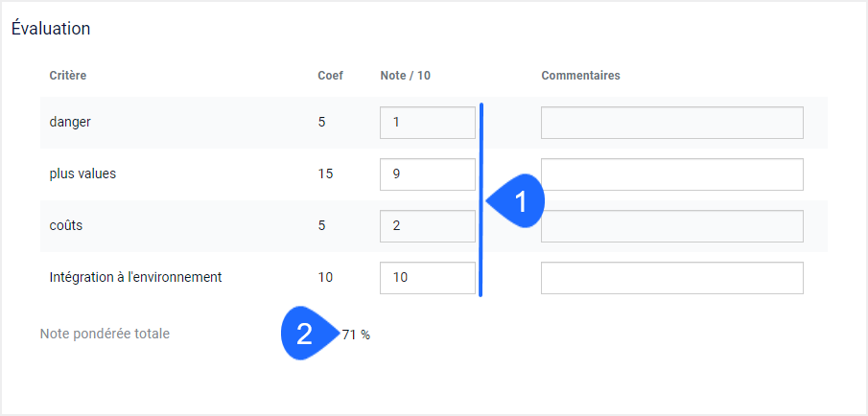
Task: Select the Commentaires column header
Action: 580,76
